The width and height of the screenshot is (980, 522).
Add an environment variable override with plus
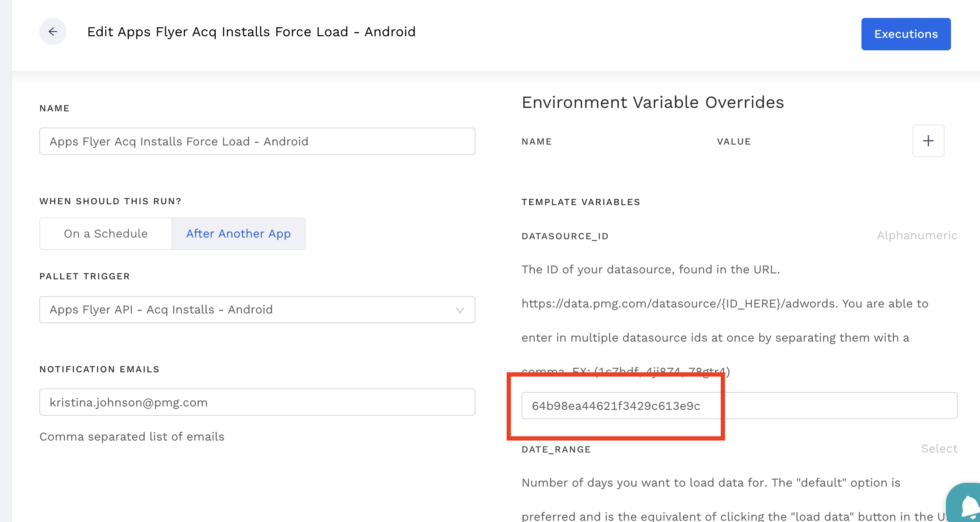tap(928, 141)
